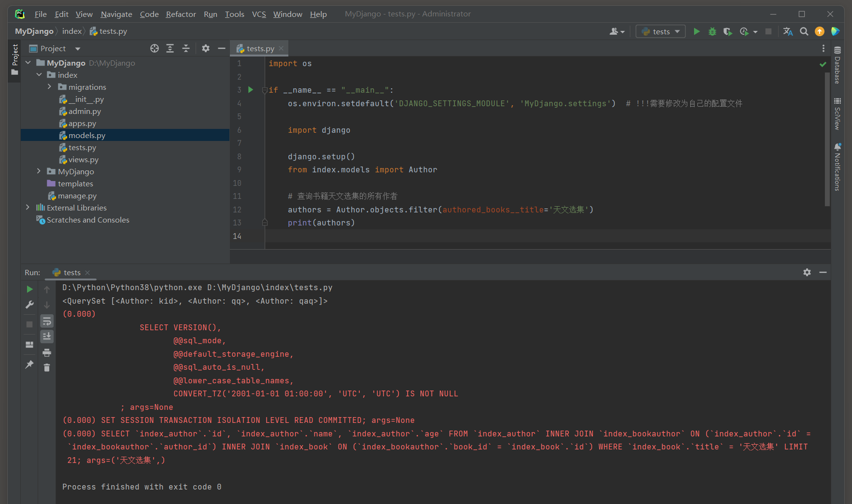Open the Code With Me user icon

[617, 31]
